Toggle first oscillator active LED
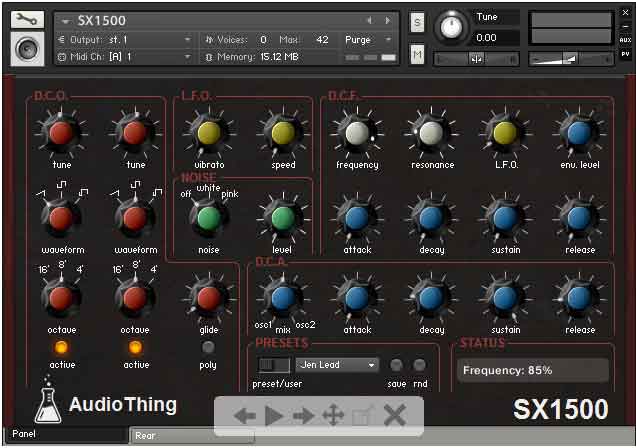This screenshot has width=636, height=448. point(61,347)
